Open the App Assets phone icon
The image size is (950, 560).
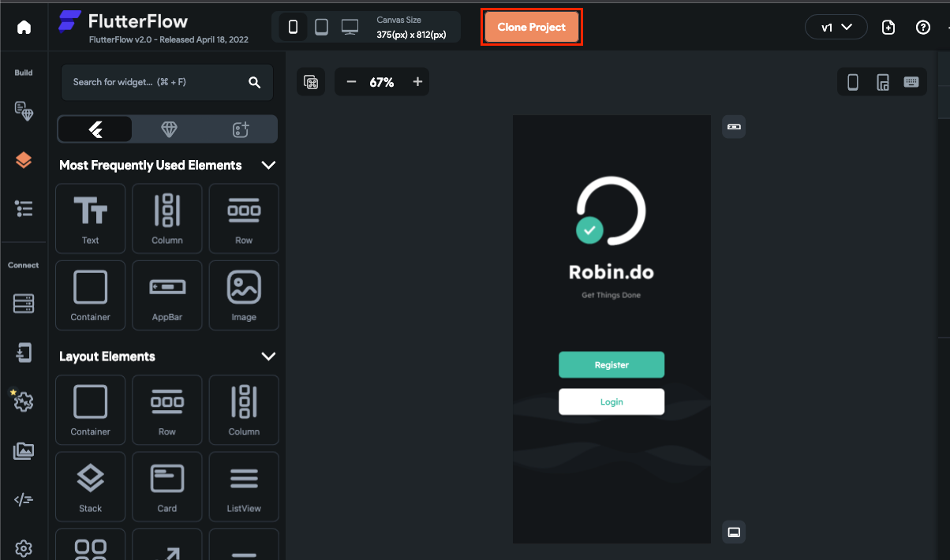24,353
